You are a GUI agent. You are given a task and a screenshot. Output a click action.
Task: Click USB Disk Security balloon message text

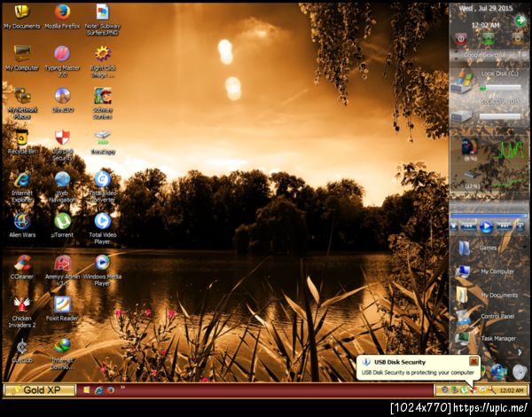click(x=418, y=373)
